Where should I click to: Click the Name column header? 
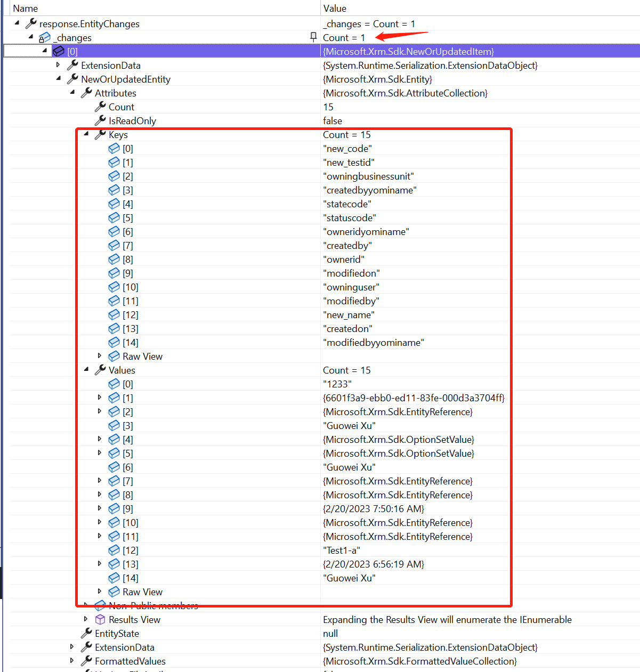[x=26, y=8]
